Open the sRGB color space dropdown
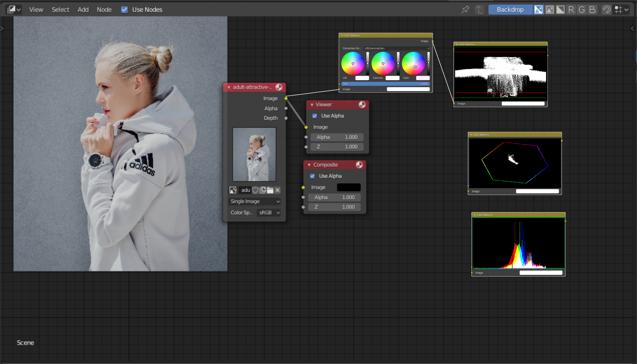This screenshot has height=364, width=637. pos(269,213)
